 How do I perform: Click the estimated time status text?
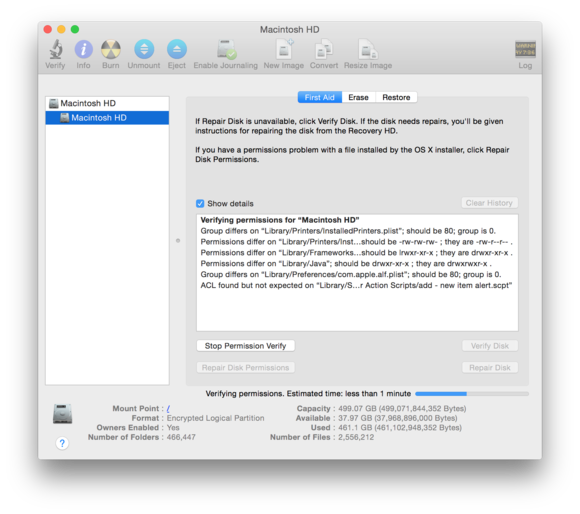308,394
